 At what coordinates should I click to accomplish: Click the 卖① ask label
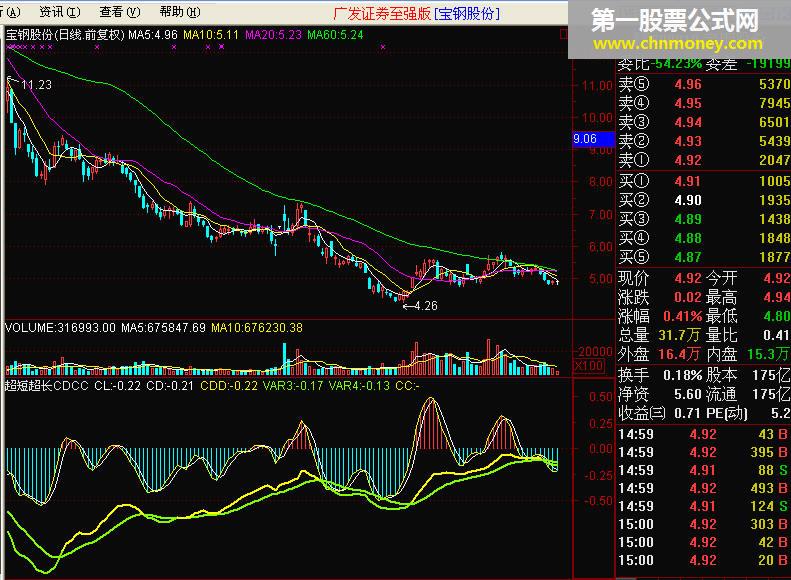pyautogui.click(x=634, y=160)
